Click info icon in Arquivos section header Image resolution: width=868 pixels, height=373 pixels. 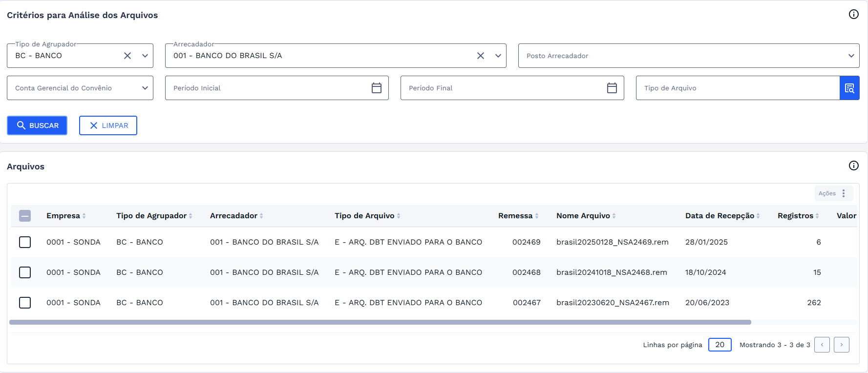[853, 166]
